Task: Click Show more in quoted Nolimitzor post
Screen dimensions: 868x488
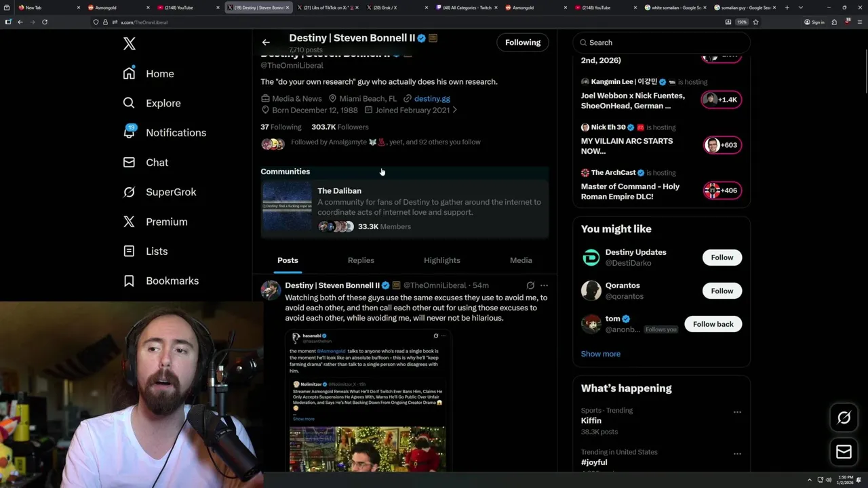Action: click(303, 419)
